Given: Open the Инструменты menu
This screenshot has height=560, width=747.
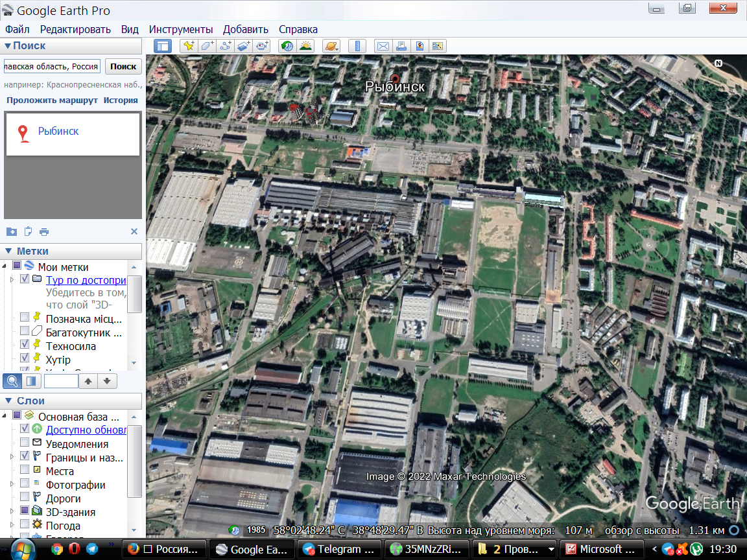Looking at the screenshot, I should point(180,30).
